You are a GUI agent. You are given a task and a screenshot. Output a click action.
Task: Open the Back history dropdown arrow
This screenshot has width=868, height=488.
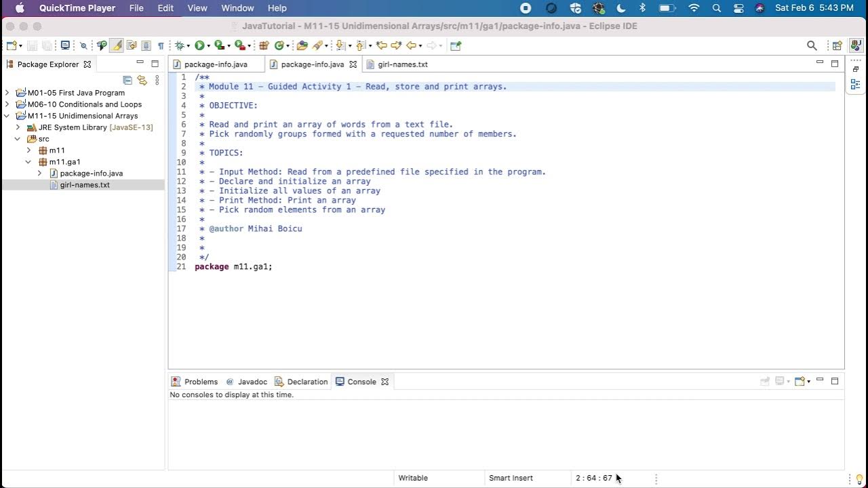coord(420,46)
